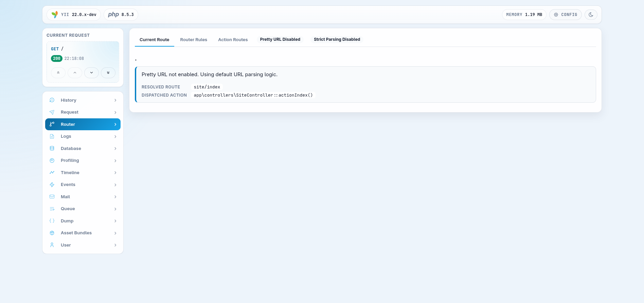This screenshot has width=644, height=303.
Task: Click the Router branch icon
Action: pyautogui.click(x=52, y=124)
